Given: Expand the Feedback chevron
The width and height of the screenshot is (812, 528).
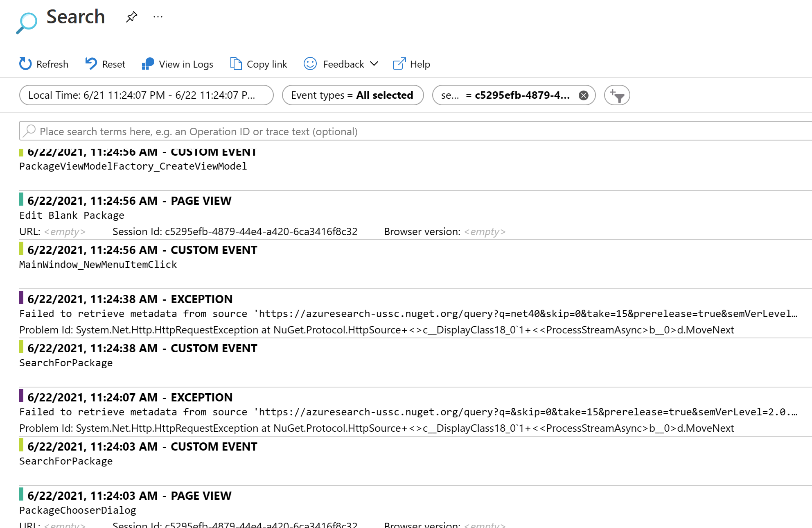Looking at the screenshot, I should pos(374,64).
